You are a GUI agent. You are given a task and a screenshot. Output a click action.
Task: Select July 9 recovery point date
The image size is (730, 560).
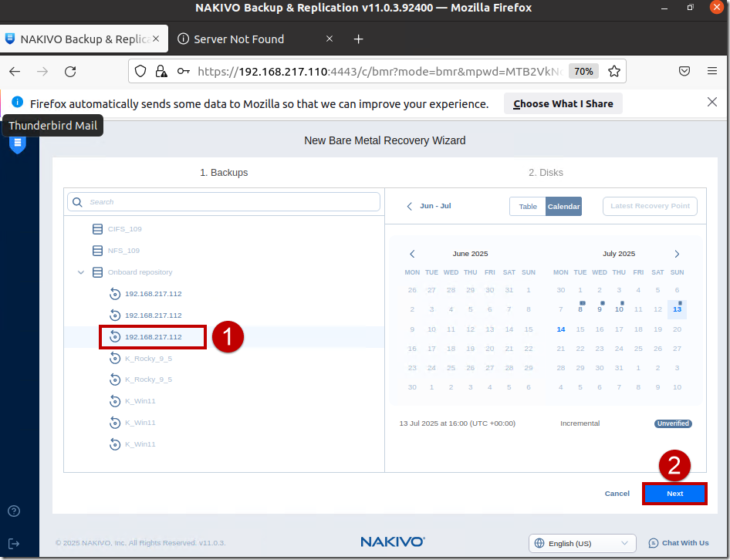(x=600, y=309)
